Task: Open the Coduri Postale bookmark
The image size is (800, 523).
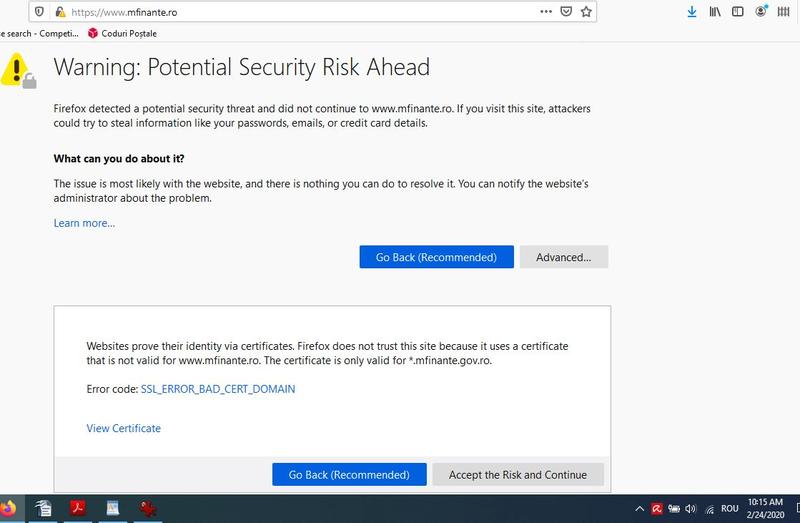Action: (123, 32)
